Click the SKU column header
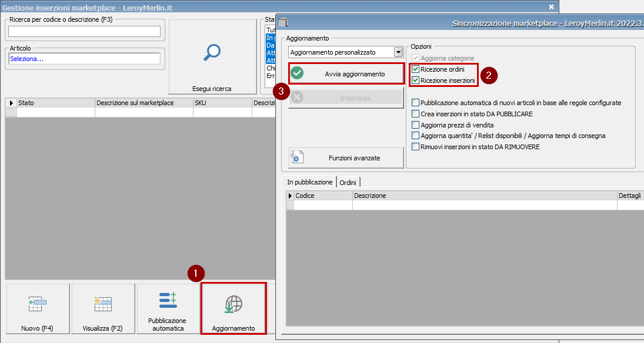The image size is (644, 343). coord(223,103)
